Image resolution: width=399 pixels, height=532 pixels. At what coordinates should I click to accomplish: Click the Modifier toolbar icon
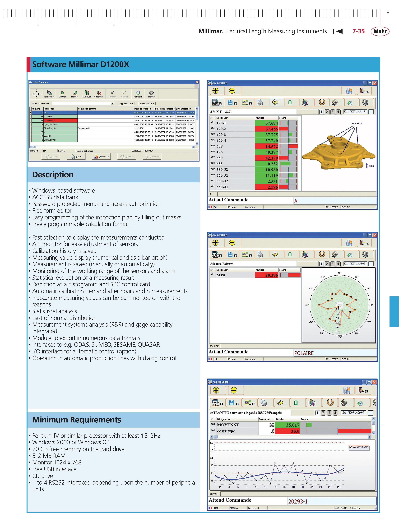click(x=74, y=94)
